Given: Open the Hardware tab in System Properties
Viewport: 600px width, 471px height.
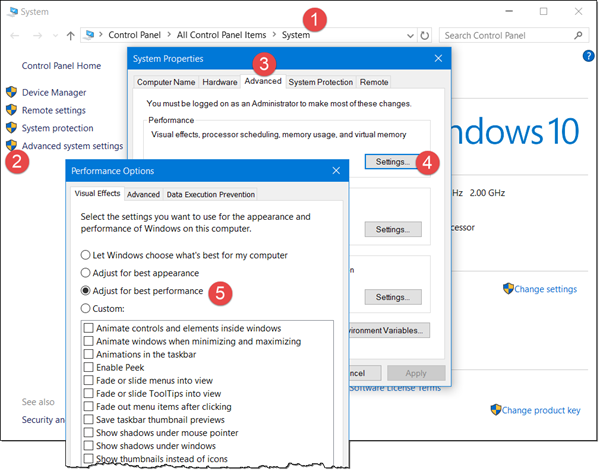Looking at the screenshot, I should click(220, 82).
